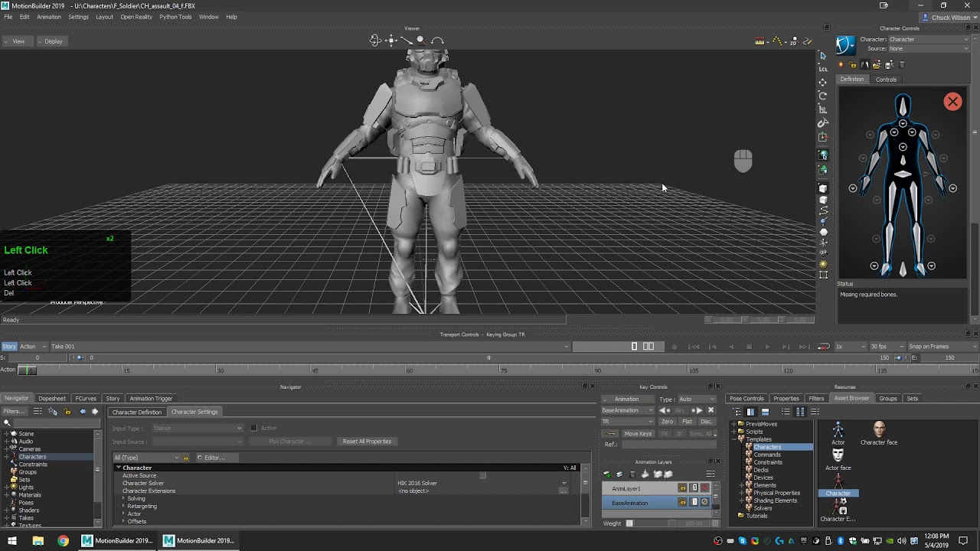
Task: Open the All (Type) filter dropdown
Action: [145, 458]
